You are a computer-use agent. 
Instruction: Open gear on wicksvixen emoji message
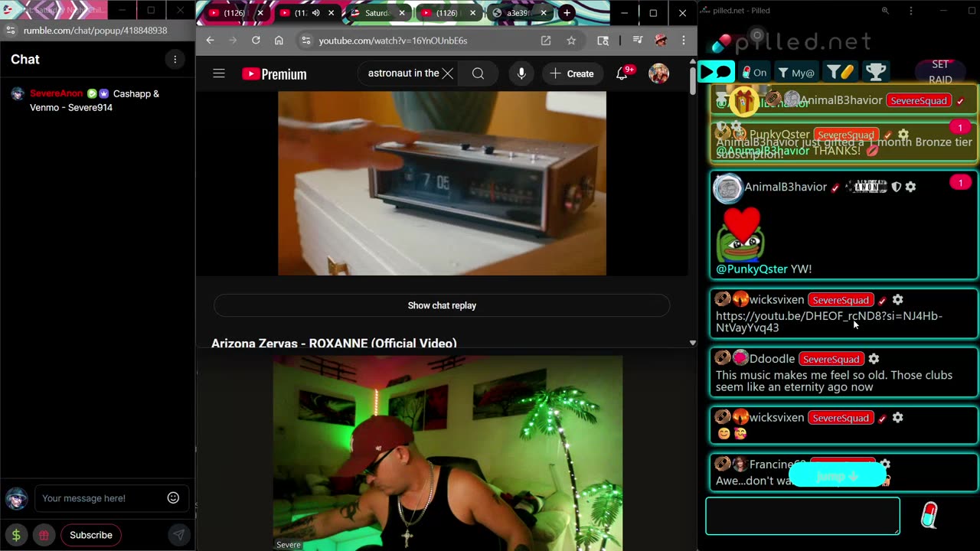click(897, 418)
